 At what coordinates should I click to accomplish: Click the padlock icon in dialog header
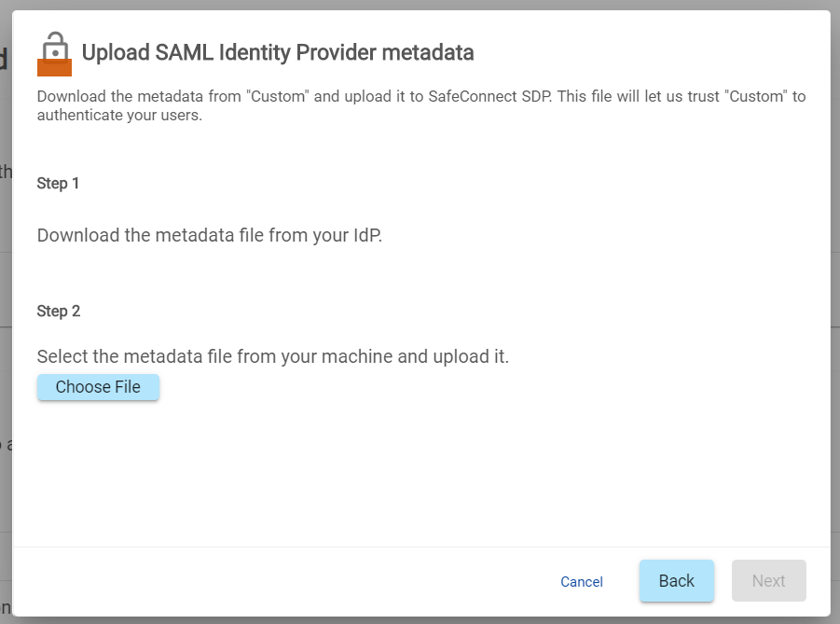55,45
